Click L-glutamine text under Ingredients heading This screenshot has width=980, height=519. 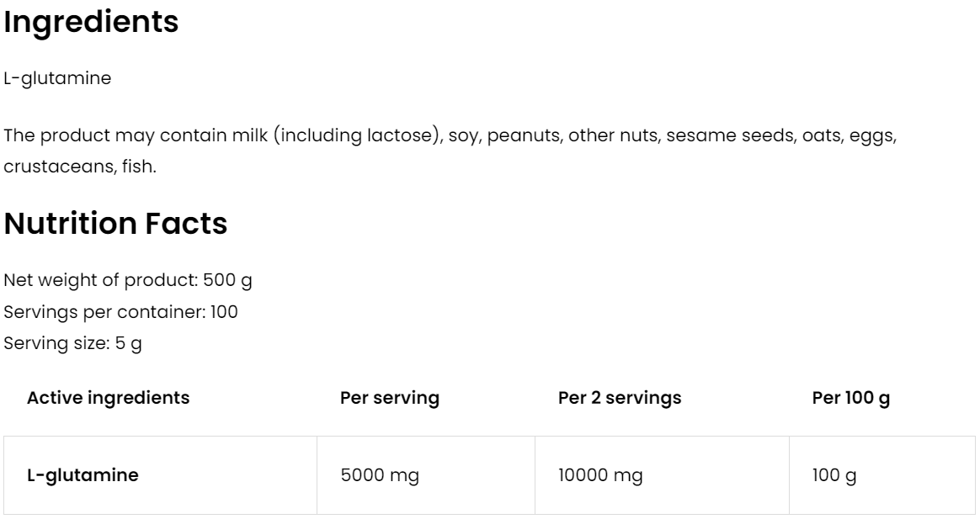click(57, 80)
